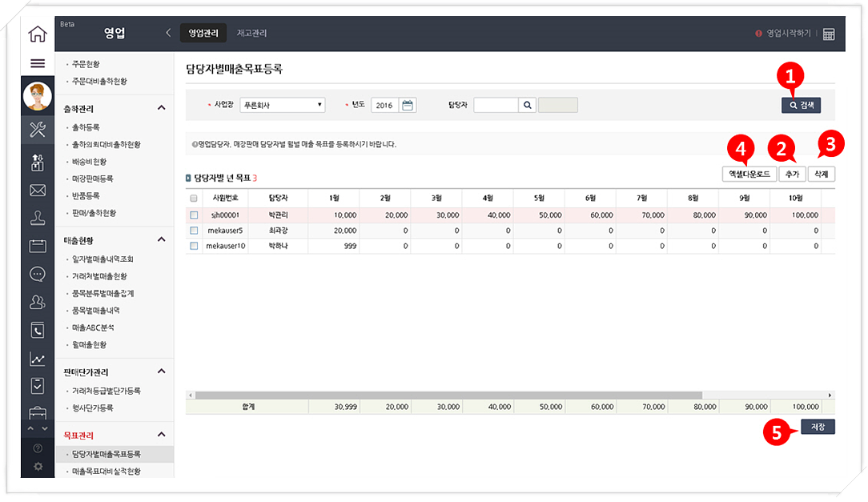The height and width of the screenshot is (502, 868).
Task: Click the horizontal scrollbar below the table
Action: tap(448, 396)
